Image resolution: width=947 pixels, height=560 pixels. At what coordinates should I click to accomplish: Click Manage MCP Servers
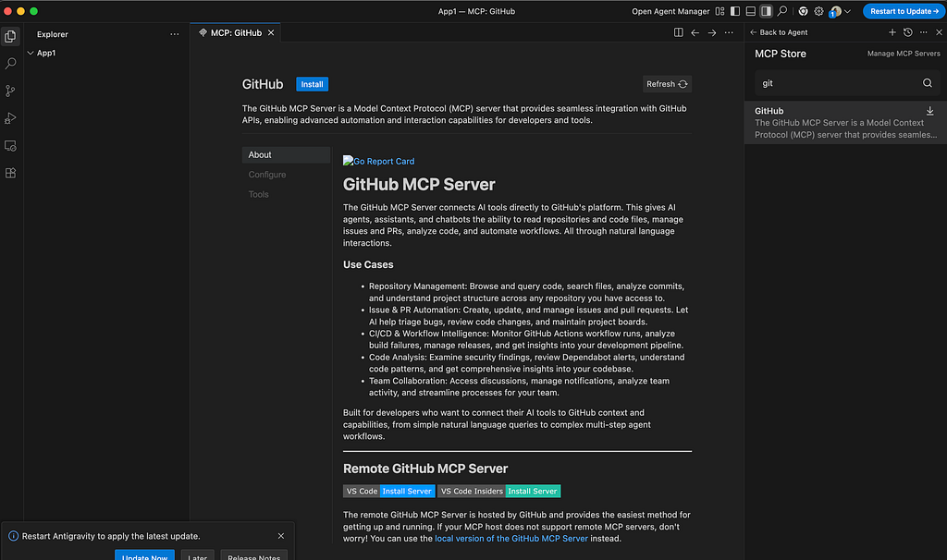(904, 54)
